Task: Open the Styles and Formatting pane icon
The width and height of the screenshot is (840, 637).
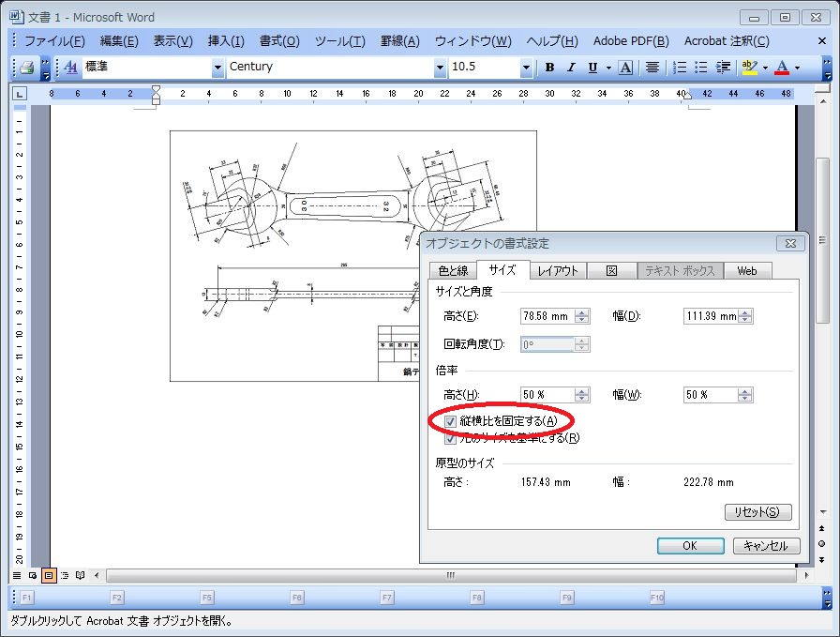Action: coord(70,68)
